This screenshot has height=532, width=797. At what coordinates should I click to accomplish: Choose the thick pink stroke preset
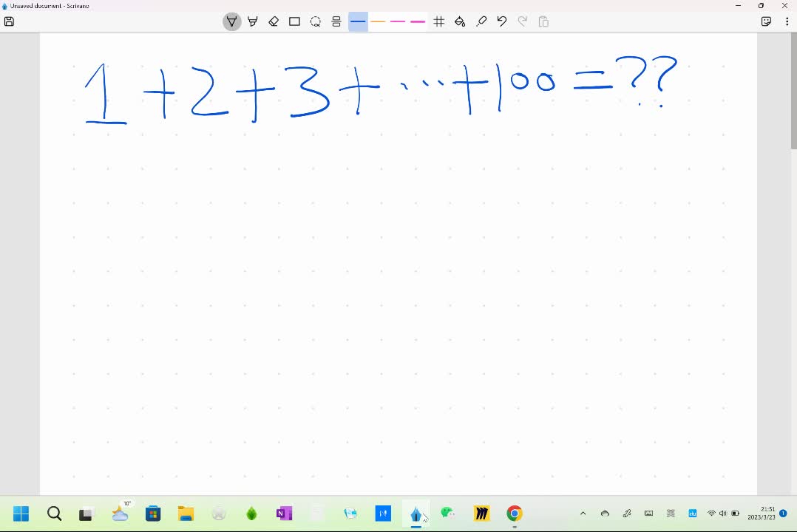[x=418, y=21]
